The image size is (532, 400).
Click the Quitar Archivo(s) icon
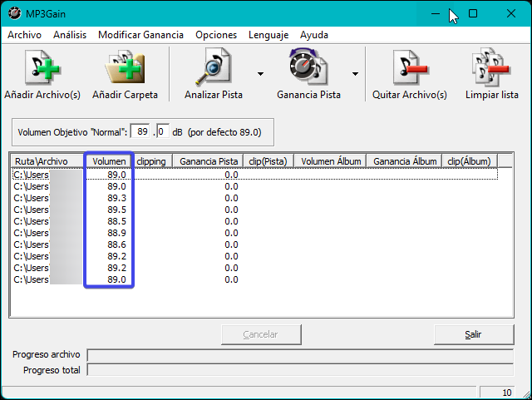pyautogui.click(x=410, y=67)
